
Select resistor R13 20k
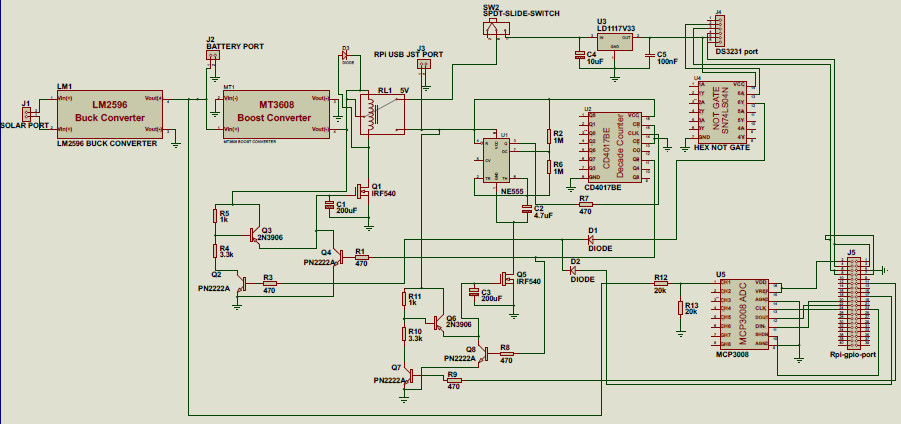pyautogui.click(x=680, y=307)
